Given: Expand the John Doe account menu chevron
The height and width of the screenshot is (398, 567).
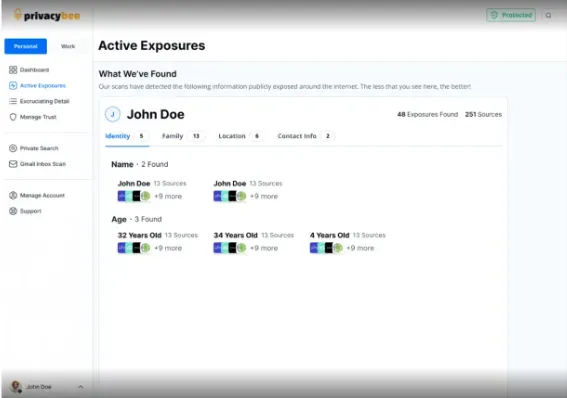Looking at the screenshot, I should (81, 387).
